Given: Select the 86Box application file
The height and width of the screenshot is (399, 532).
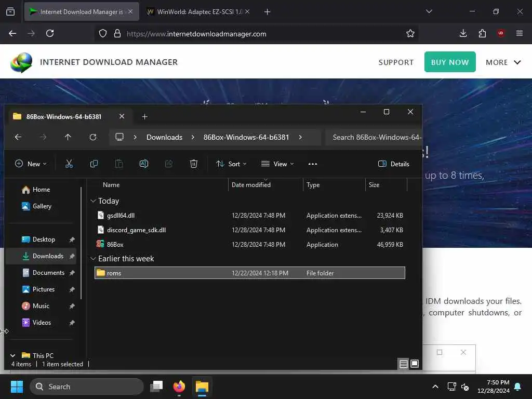Looking at the screenshot, I should tap(250, 245).
